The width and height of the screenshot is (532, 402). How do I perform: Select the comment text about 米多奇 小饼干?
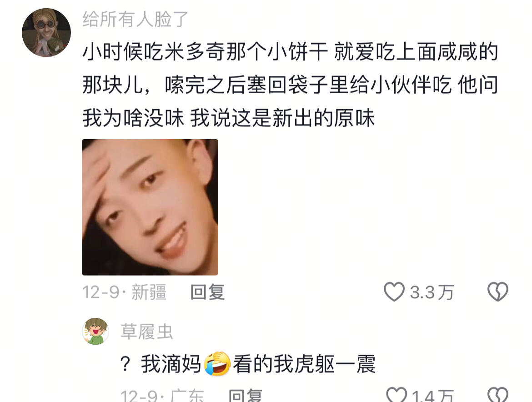[290, 85]
